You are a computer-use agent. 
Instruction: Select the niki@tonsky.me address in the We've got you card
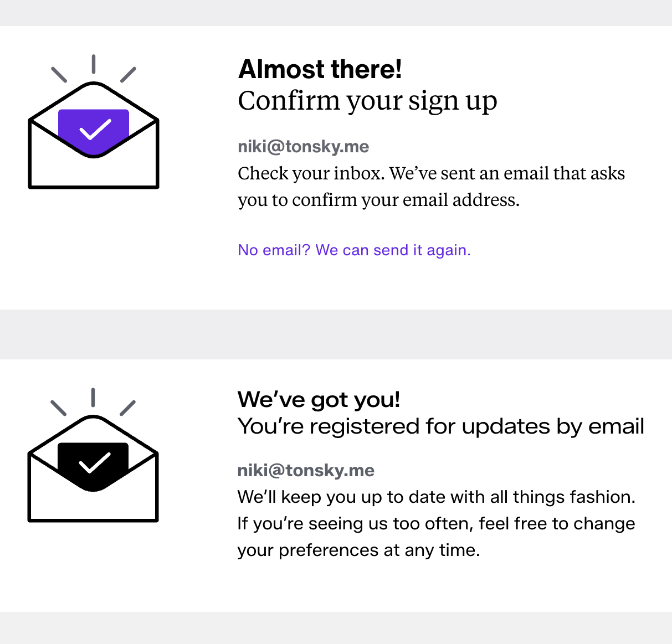tap(306, 471)
